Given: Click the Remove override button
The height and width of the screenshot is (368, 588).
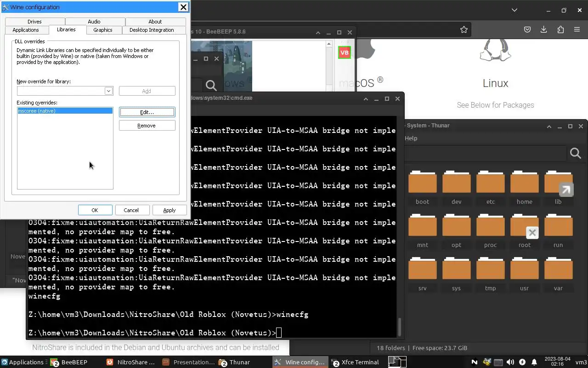Looking at the screenshot, I should click(x=147, y=126).
